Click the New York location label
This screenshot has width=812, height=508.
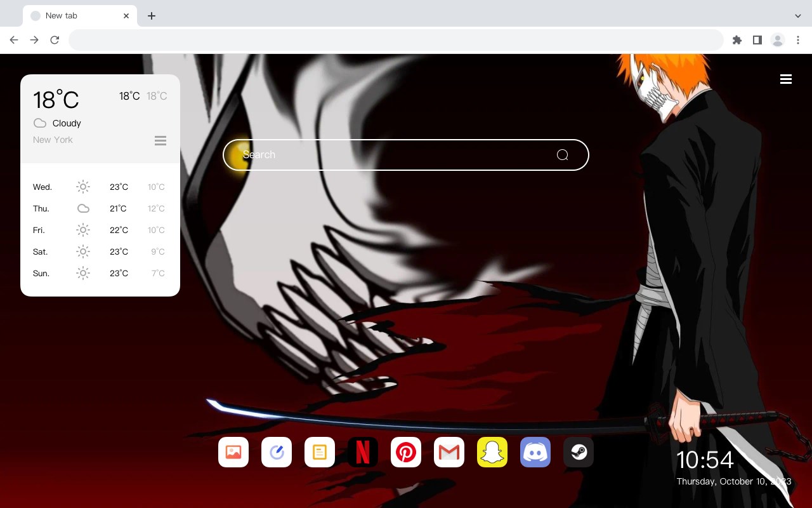click(x=53, y=140)
